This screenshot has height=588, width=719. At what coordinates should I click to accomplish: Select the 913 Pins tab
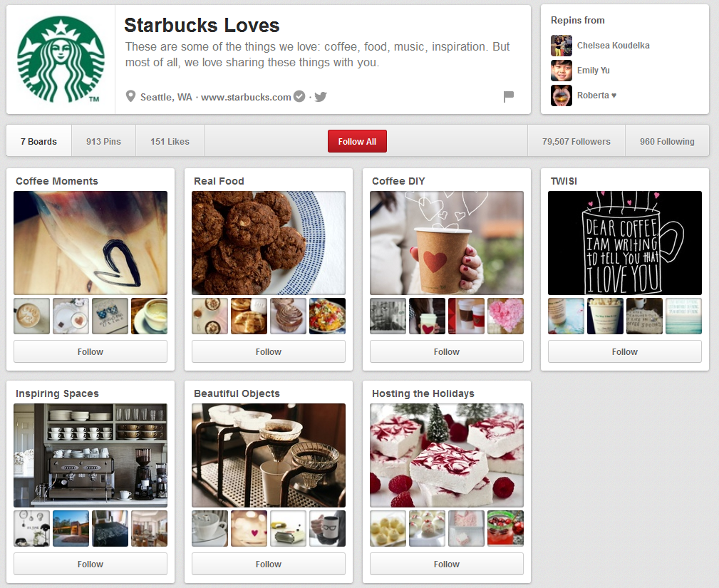103,141
